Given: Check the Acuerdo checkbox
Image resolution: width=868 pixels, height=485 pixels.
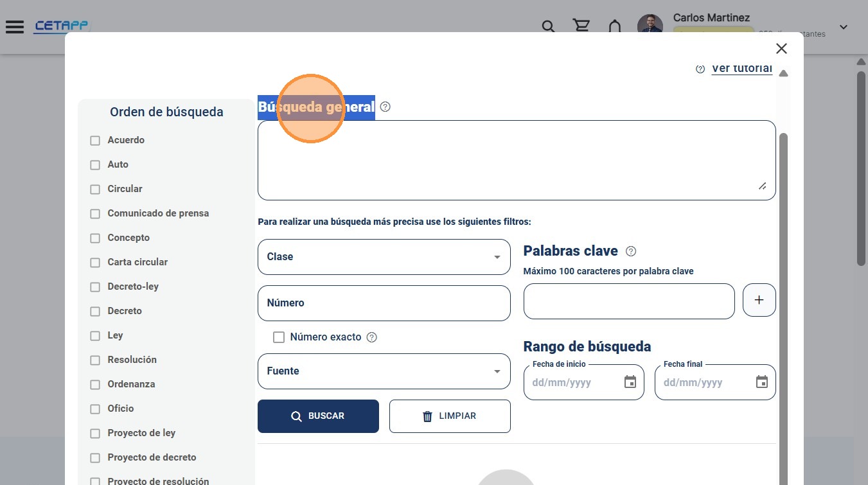Looking at the screenshot, I should coord(95,141).
